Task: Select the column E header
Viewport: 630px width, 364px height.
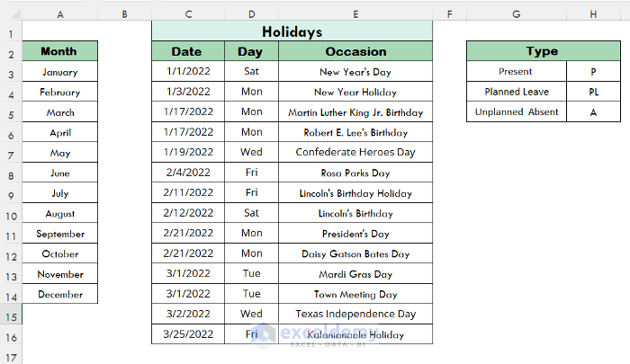Action: (x=355, y=13)
